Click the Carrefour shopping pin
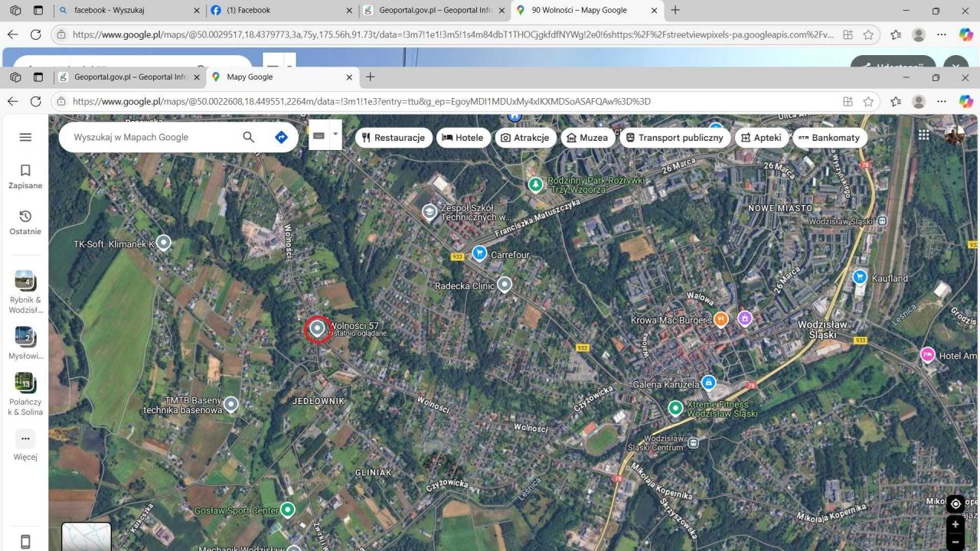Image resolution: width=980 pixels, height=551 pixels. pos(479,253)
